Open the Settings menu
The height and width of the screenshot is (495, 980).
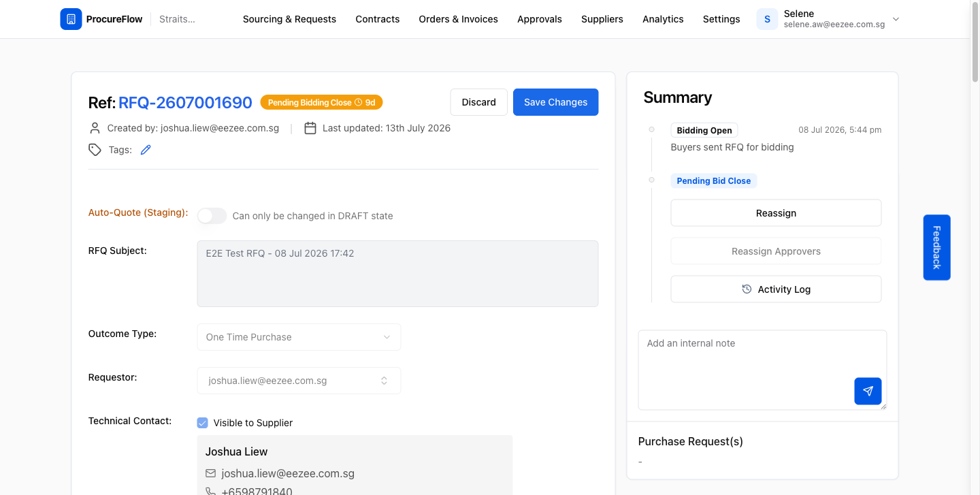point(721,19)
